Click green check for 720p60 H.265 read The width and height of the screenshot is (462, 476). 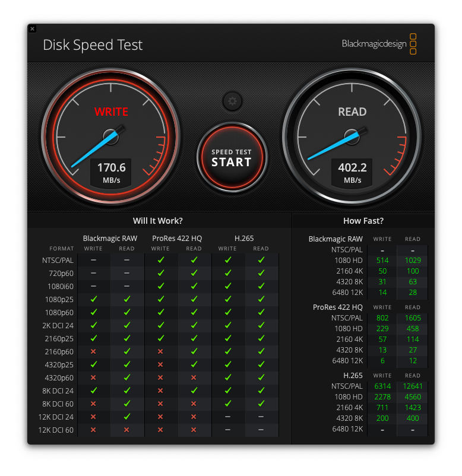click(261, 272)
